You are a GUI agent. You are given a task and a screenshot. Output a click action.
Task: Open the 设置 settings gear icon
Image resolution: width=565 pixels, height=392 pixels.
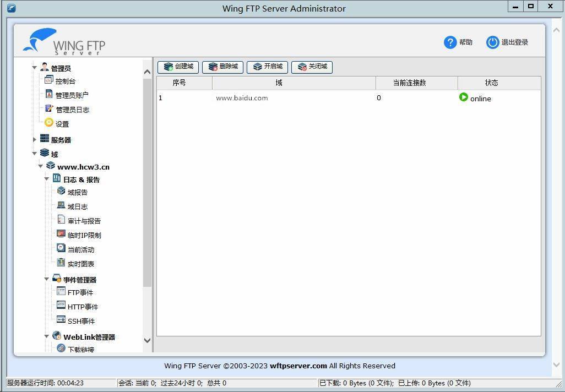49,123
